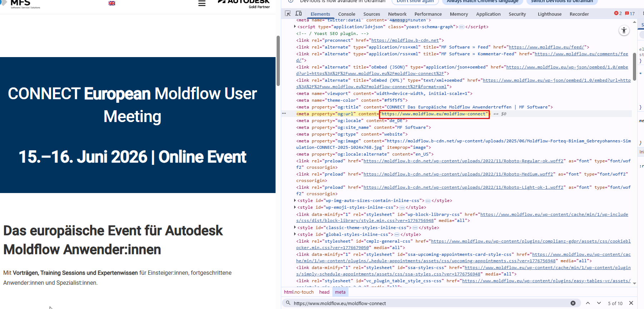The image size is (644, 309).
Task: Expand the classic-theme-styles style node
Action: (295, 227)
